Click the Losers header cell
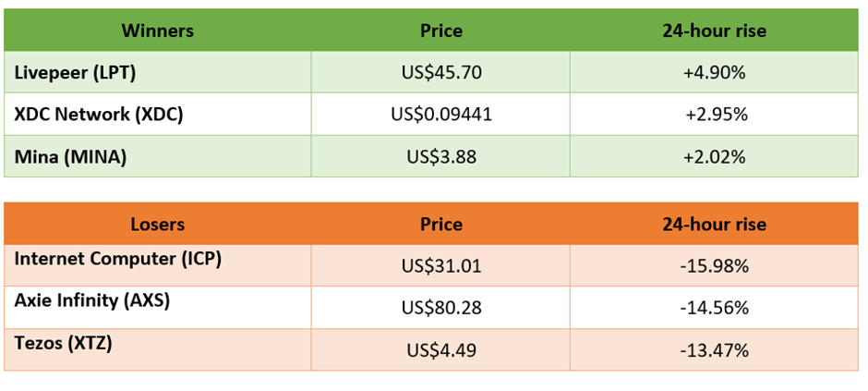 tap(158, 224)
